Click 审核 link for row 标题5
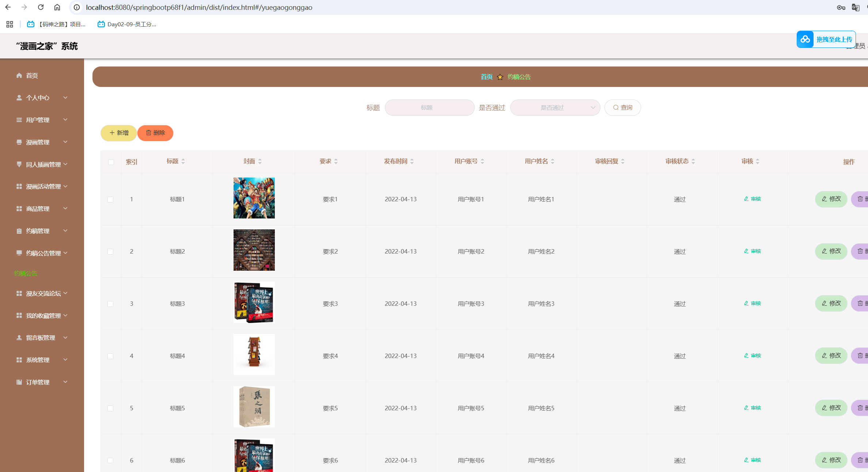Screen dimensions: 868x472 pos(753,408)
